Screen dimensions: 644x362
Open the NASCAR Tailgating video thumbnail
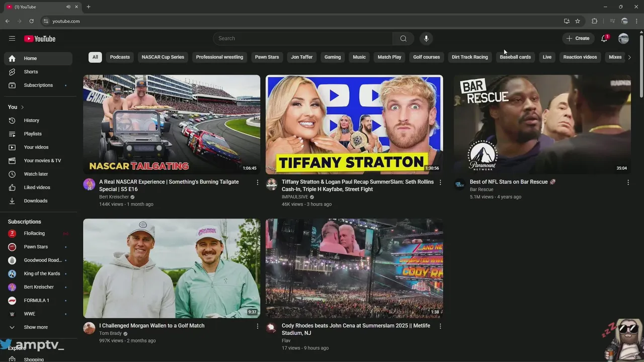coord(172,125)
